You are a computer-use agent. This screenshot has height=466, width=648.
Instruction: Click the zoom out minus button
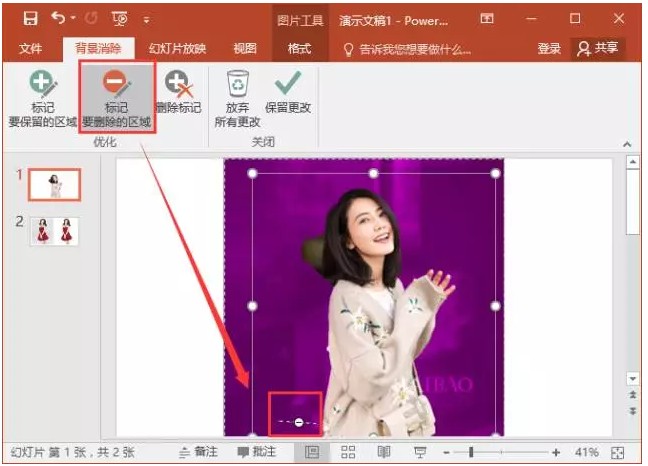[x=446, y=453]
